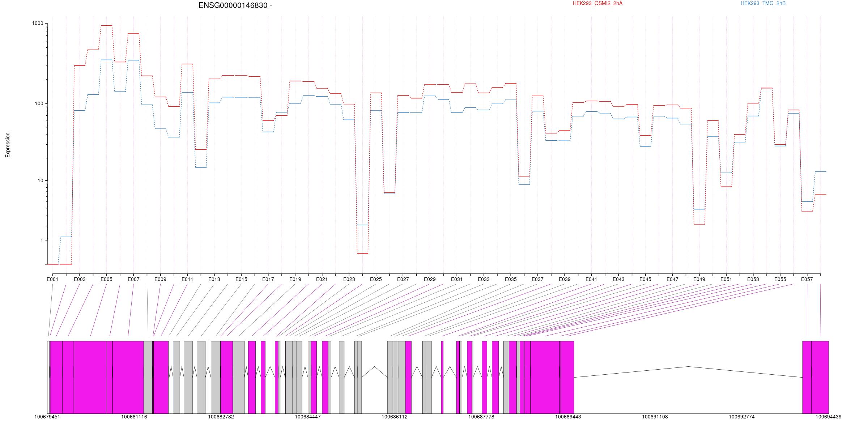Click exon label E021
The width and height of the screenshot is (868, 434).
pyautogui.click(x=322, y=279)
